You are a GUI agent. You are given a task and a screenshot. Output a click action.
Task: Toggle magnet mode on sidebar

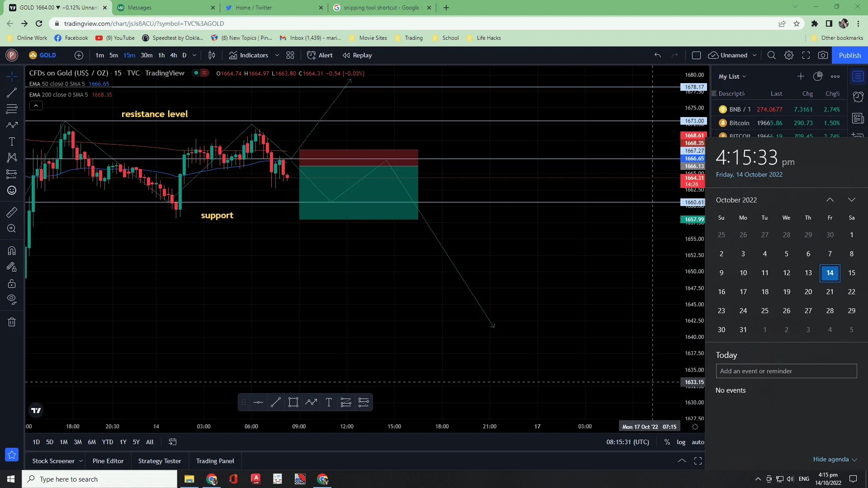coord(12,250)
